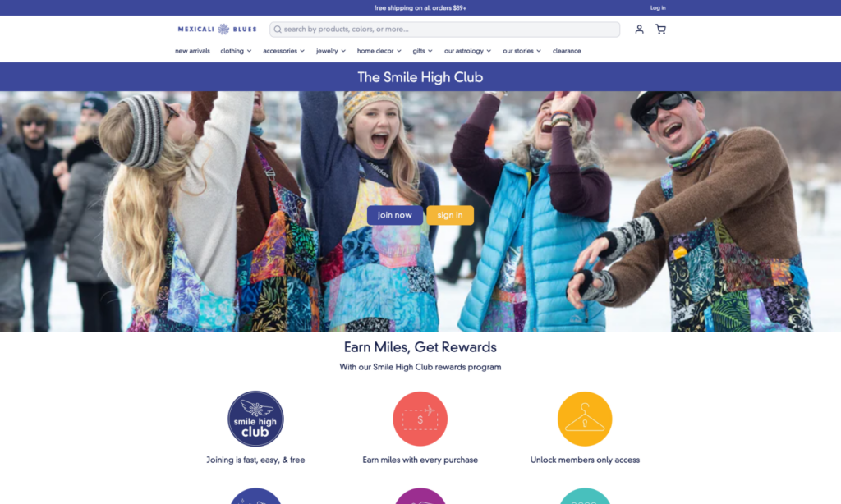Click the join now button
Viewport: 841px width, 504px height.
tap(395, 215)
